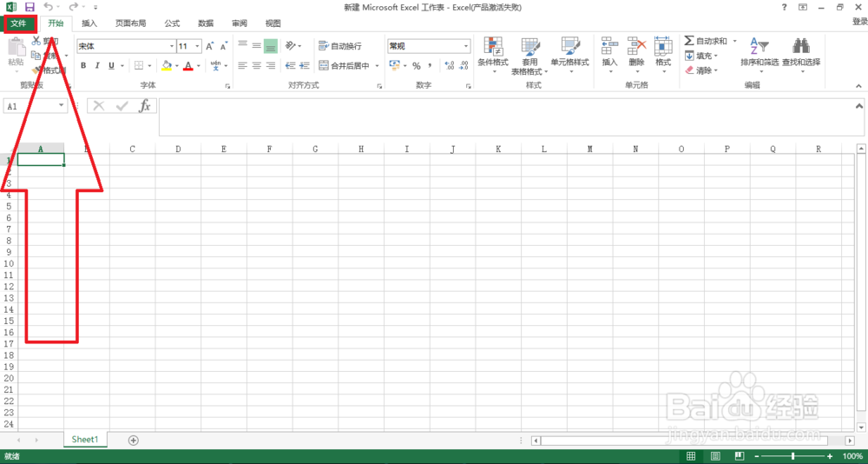
Task: Click the percent style icon
Action: [417, 65]
